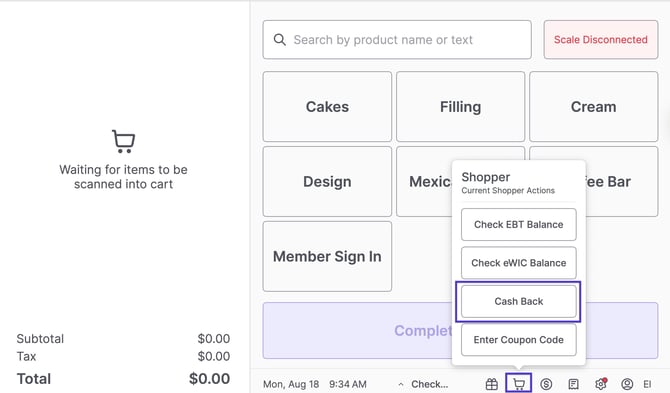670x393 pixels.
Task: Expand the Check... chevron menu
Action: pos(401,384)
